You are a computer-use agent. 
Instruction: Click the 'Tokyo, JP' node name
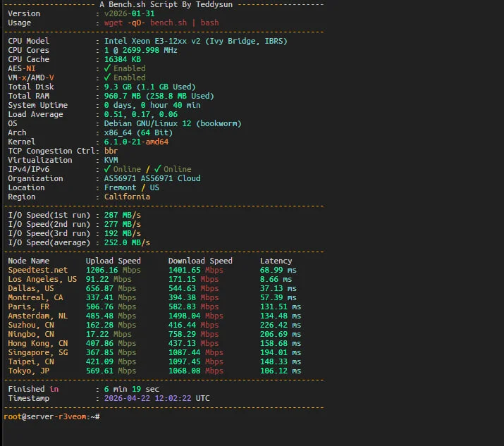[29, 371]
